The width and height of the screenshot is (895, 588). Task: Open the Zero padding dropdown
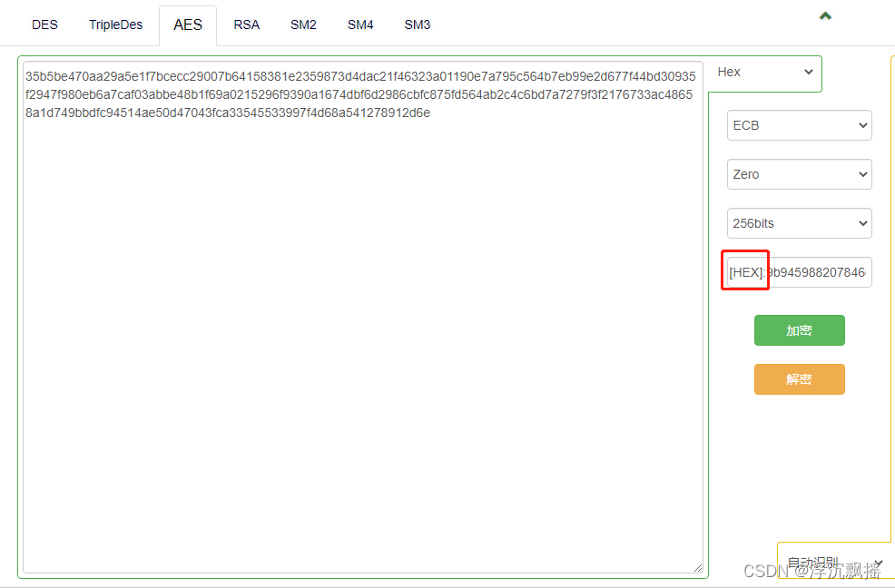coord(799,175)
